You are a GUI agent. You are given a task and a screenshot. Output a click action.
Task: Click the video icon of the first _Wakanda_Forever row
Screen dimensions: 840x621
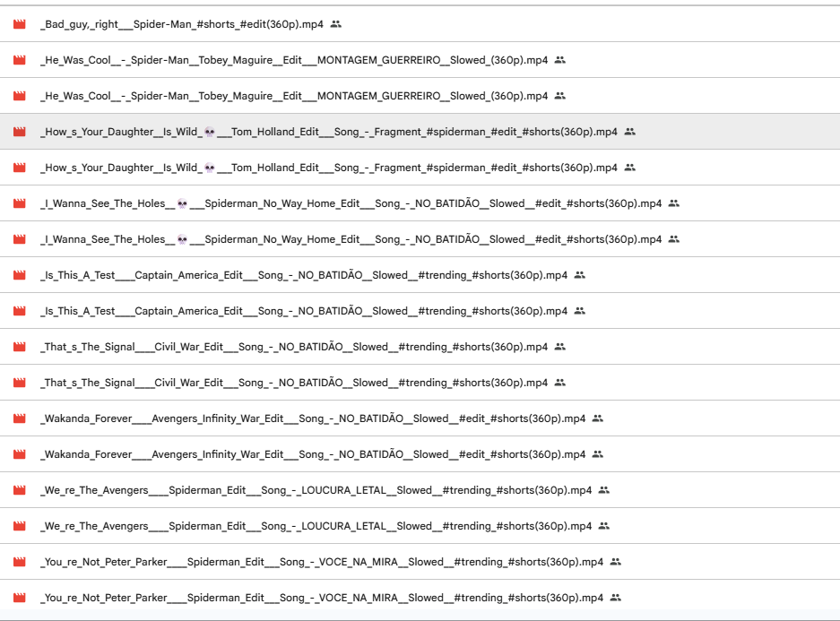pos(20,418)
